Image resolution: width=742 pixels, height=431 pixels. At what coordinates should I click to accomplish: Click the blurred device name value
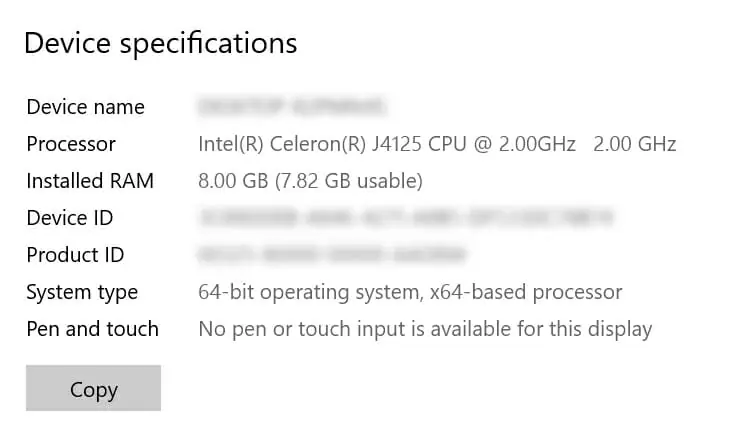pyautogui.click(x=292, y=105)
